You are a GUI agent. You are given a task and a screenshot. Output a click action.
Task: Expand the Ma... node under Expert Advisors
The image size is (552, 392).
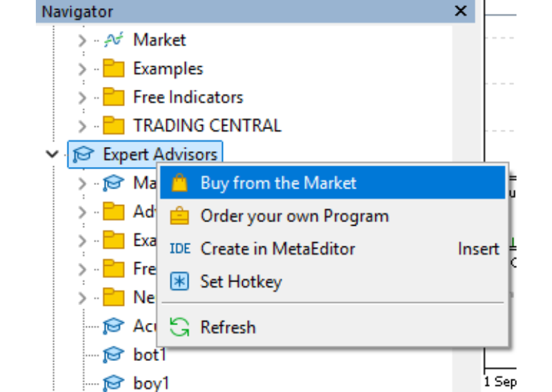tap(82, 184)
